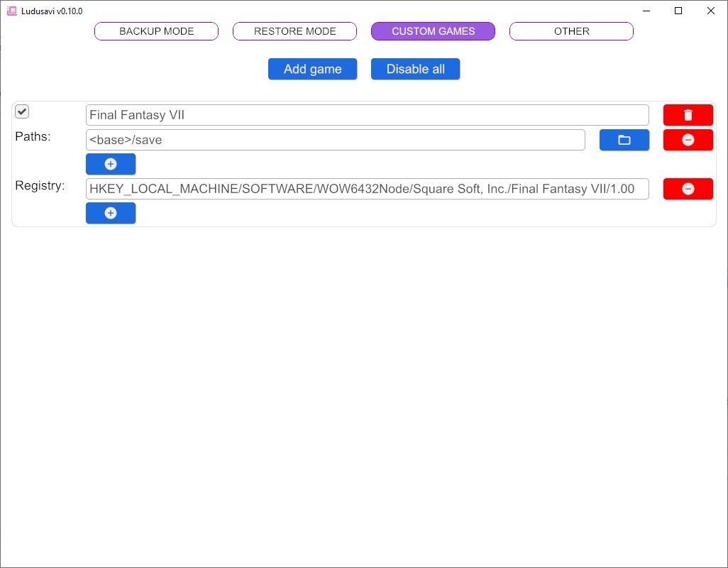Remove the <base>/save path row
The image size is (728, 568).
click(x=688, y=140)
